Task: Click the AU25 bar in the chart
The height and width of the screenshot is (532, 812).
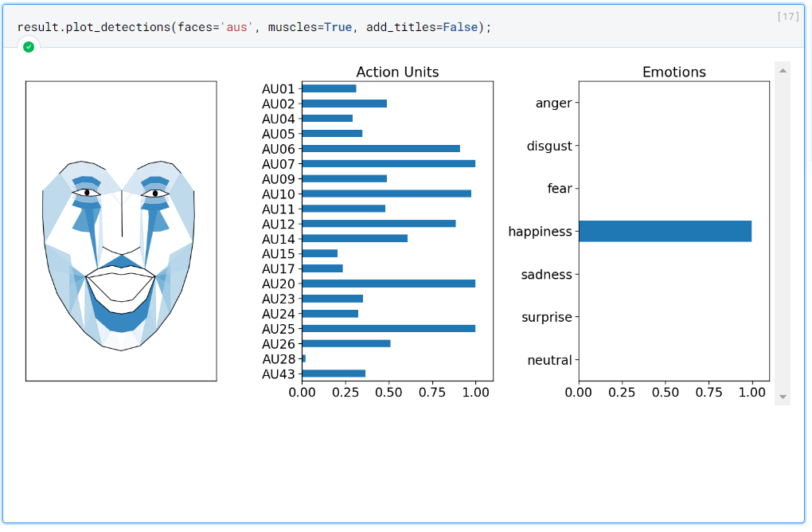Action: click(388, 328)
